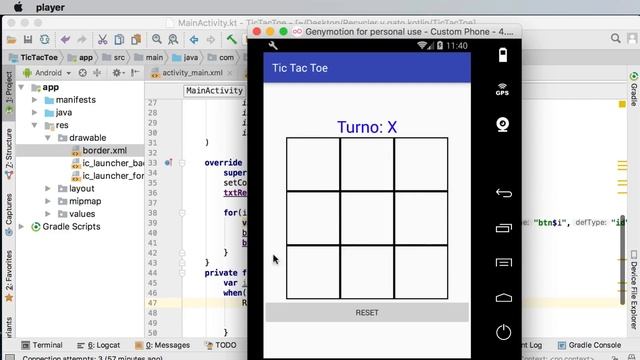Open the TODO tool window tab

221,345
